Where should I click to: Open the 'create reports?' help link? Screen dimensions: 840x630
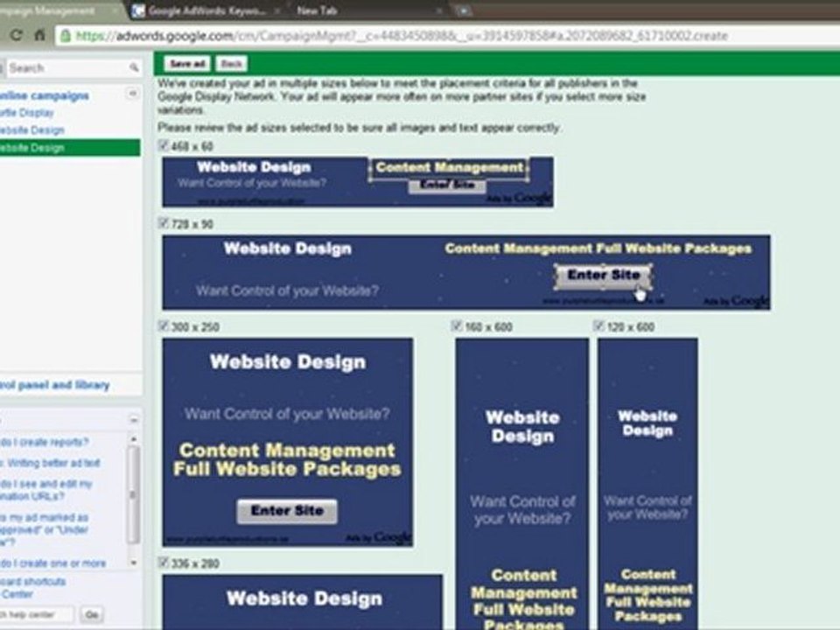coord(45,443)
